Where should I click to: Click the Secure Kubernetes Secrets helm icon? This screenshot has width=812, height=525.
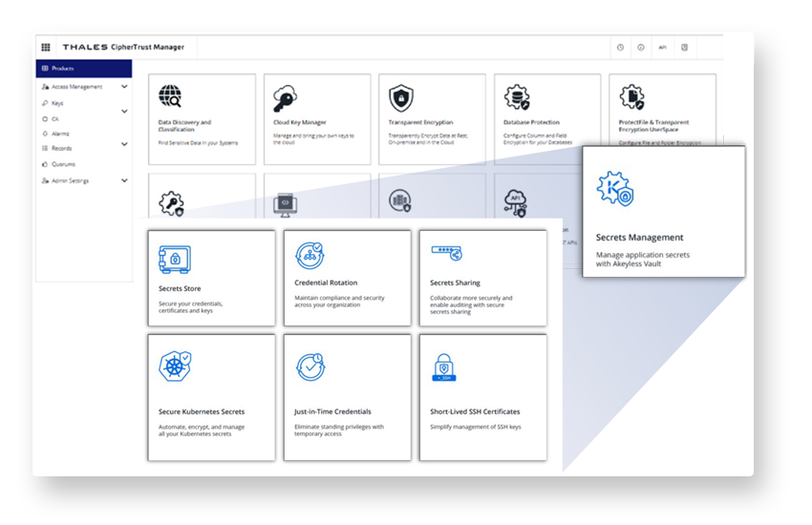(x=174, y=366)
